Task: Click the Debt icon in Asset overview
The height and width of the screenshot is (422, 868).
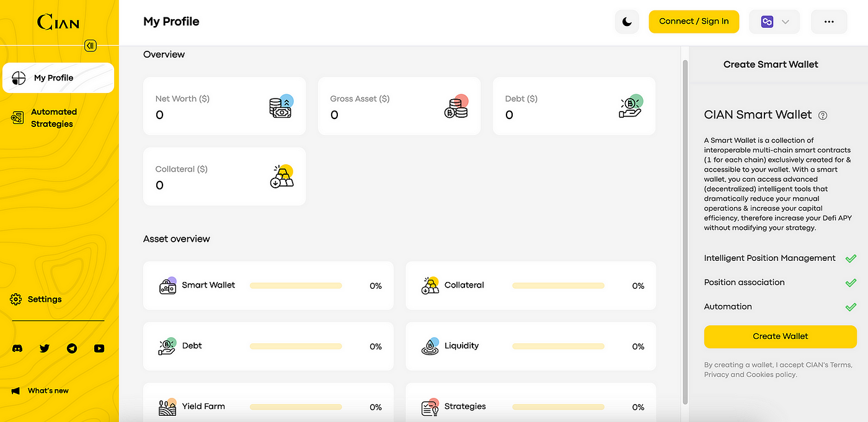Action: pyautogui.click(x=168, y=346)
